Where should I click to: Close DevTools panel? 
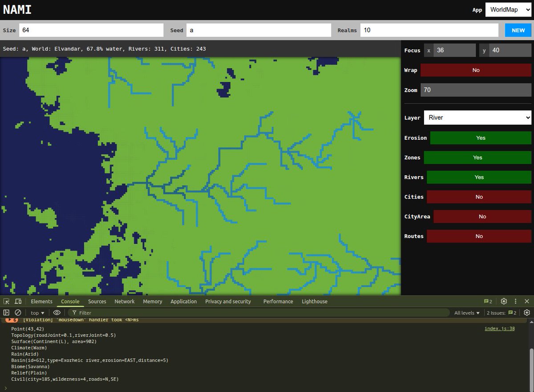point(527,301)
